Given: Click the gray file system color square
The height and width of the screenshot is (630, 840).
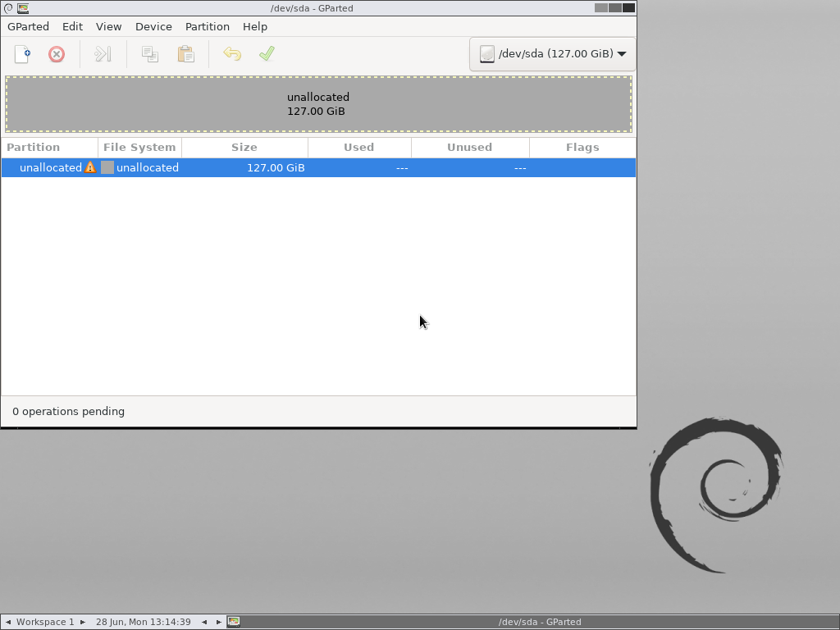Looking at the screenshot, I should tap(107, 167).
